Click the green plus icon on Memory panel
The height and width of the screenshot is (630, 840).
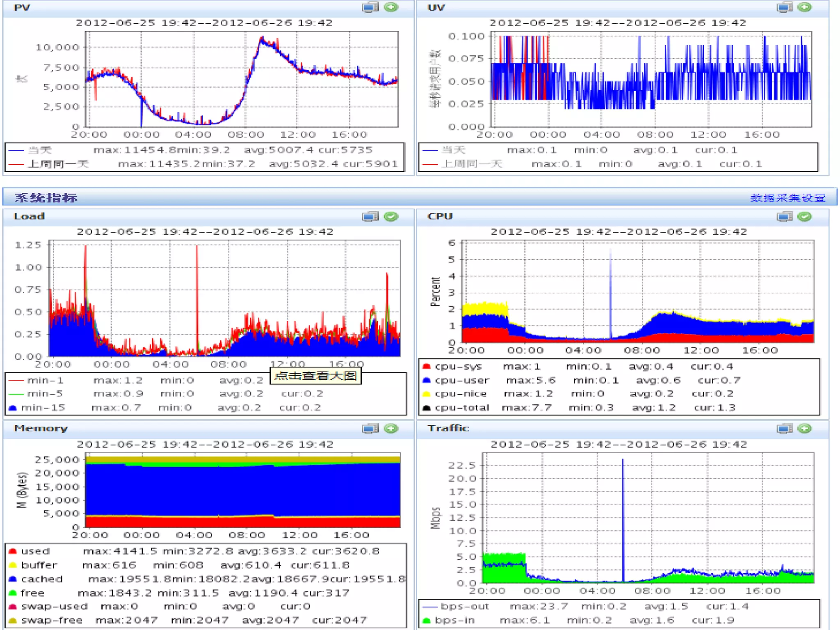point(391,429)
